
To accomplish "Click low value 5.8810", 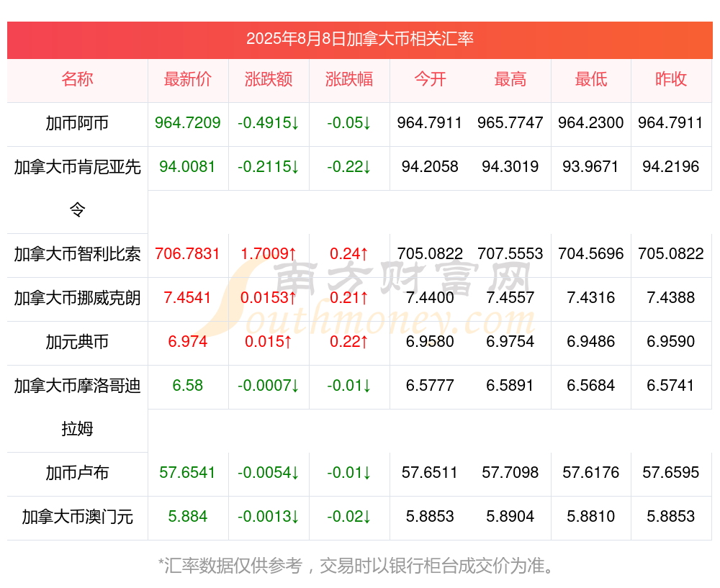I will coord(591,517).
